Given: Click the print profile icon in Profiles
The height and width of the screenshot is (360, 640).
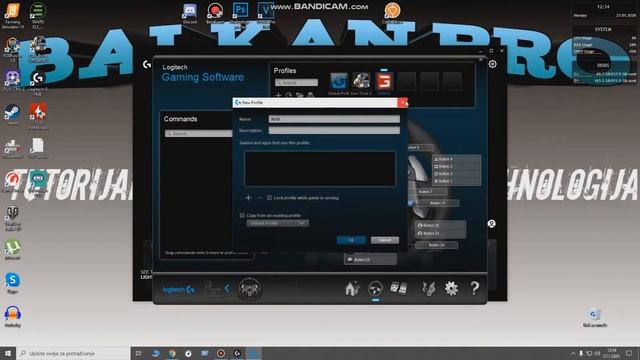Looking at the screenshot, I should click(x=310, y=95).
